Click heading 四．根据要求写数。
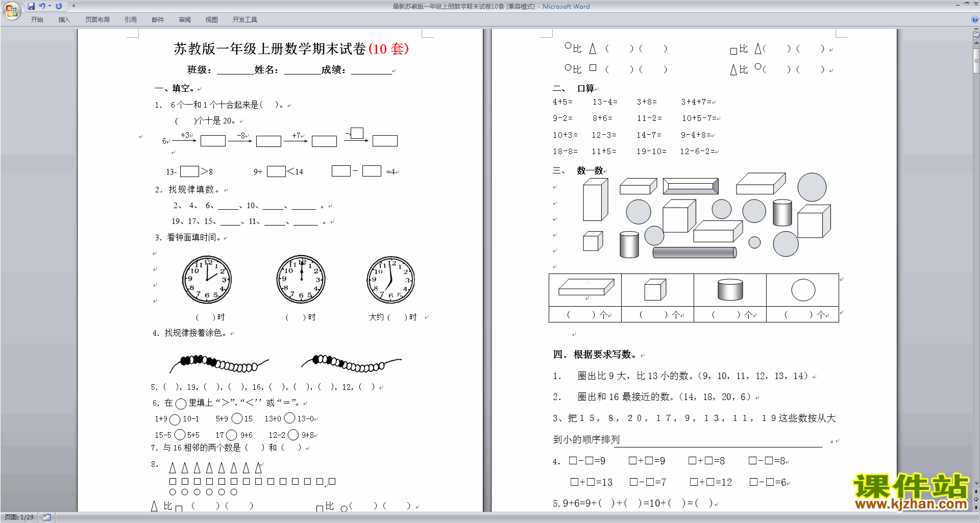 click(595, 355)
